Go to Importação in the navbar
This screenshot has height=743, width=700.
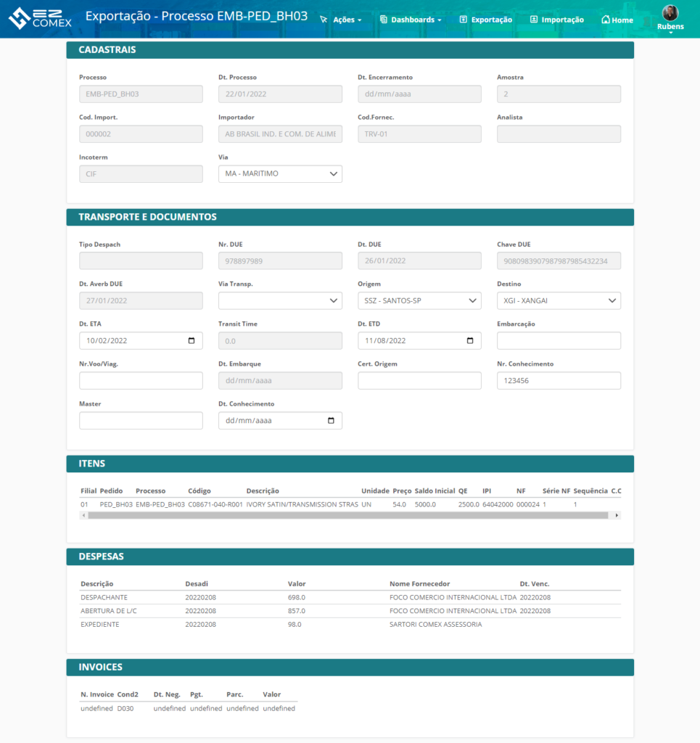point(557,20)
